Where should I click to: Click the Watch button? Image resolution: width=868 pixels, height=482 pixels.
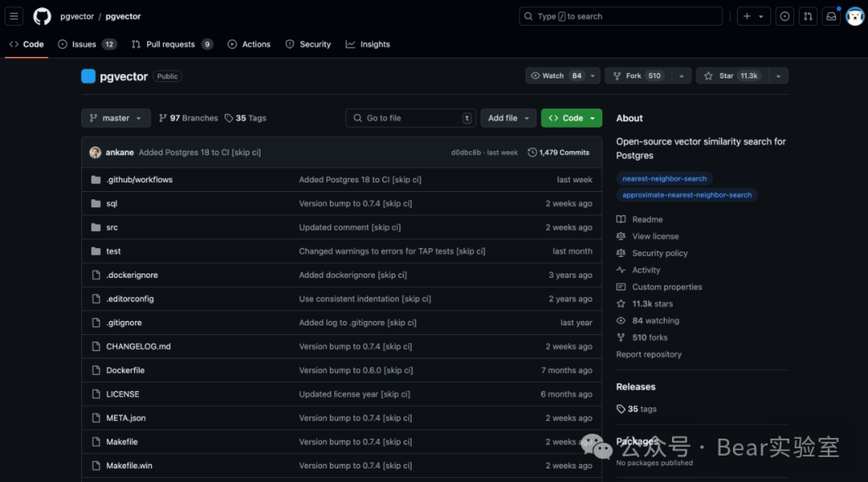coord(556,76)
